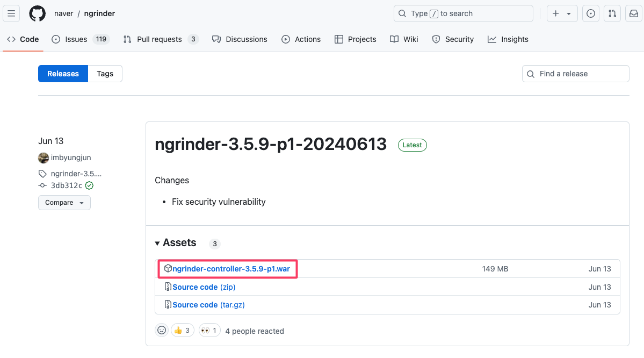Click the Latest release badge

coord(413,145)
